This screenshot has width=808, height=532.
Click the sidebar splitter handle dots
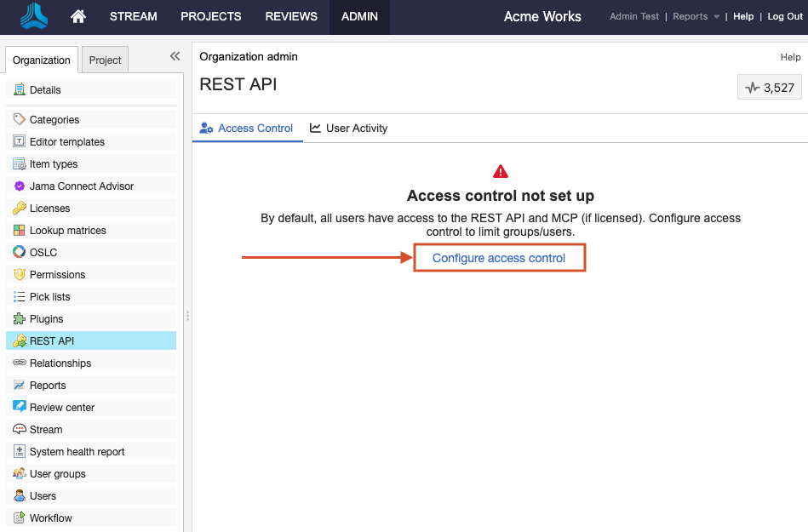(x=187, y=316)
